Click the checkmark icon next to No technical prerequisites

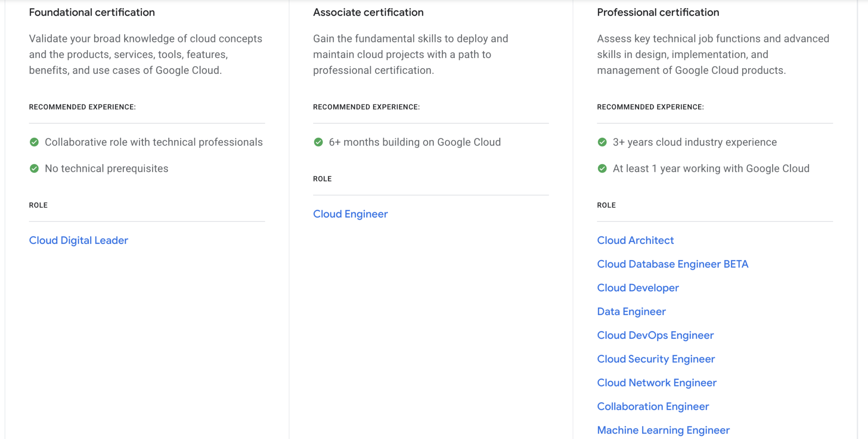point(34,168)
